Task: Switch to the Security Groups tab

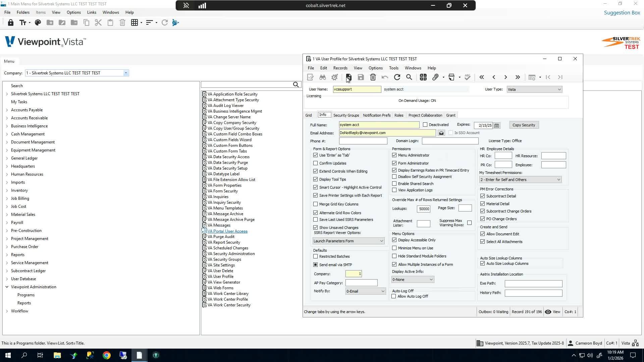Action: [346, 115]
